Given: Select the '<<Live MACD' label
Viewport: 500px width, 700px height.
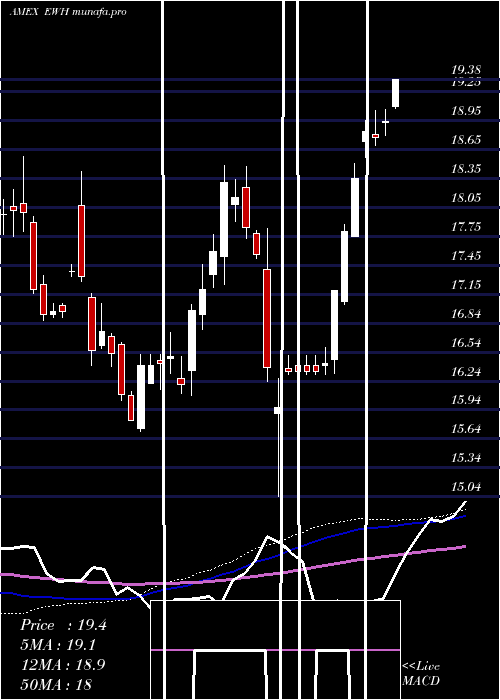Looking at the screenshot, I should 421,673.
